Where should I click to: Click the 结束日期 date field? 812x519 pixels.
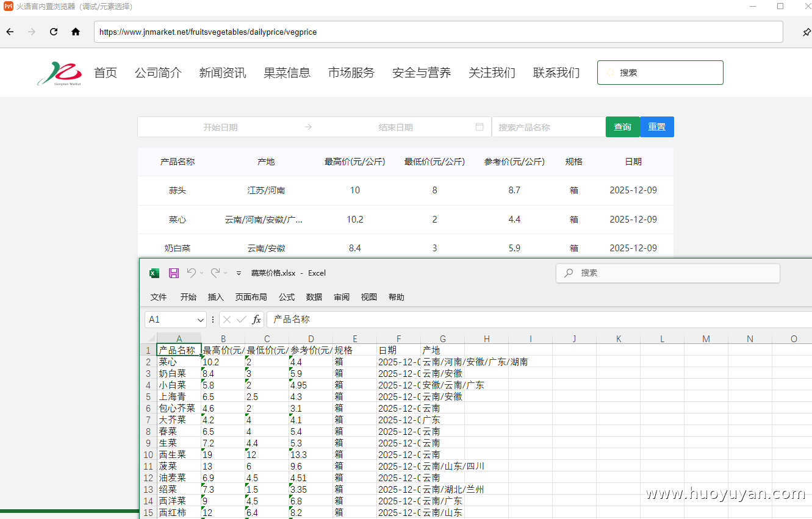[395, 127]
